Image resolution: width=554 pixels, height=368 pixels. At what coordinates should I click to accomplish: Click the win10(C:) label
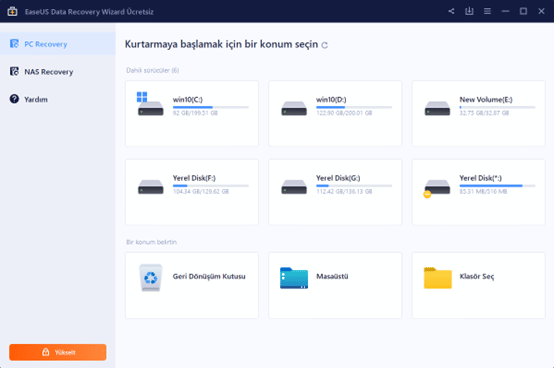188,100
